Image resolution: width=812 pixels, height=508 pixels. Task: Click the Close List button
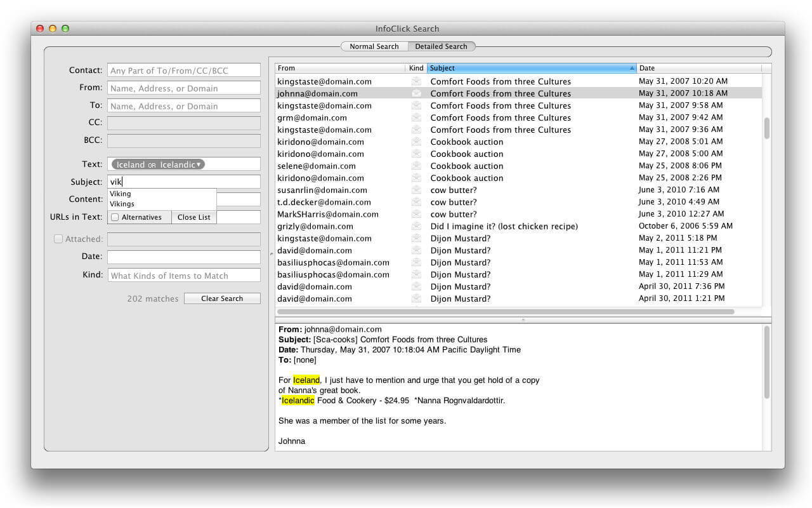pos(194,217)
